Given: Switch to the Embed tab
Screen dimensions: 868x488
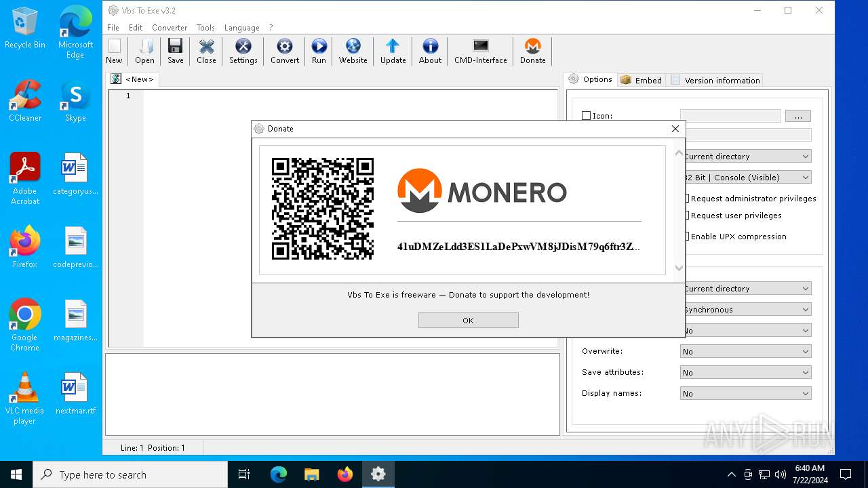Looking at the screenshot, I should [641, 80].
